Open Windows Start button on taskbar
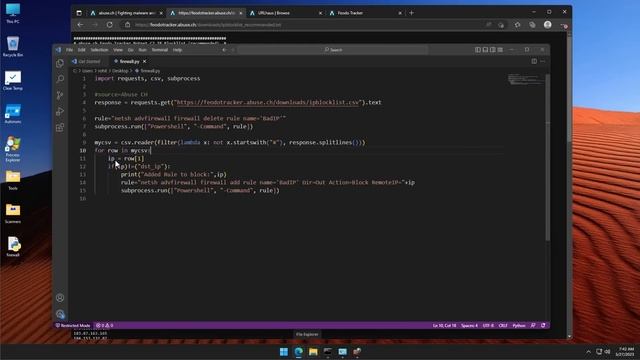 tap(284, 352)
